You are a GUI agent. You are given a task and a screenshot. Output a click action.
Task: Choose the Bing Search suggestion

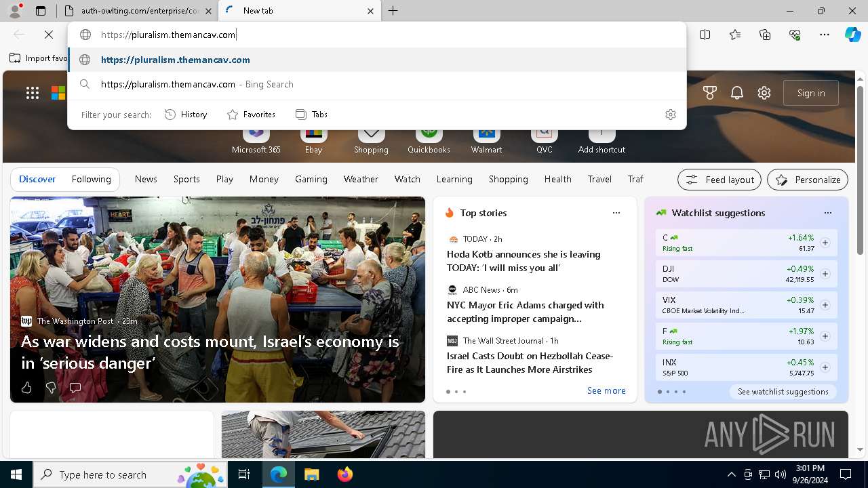[x=377, y=84]
